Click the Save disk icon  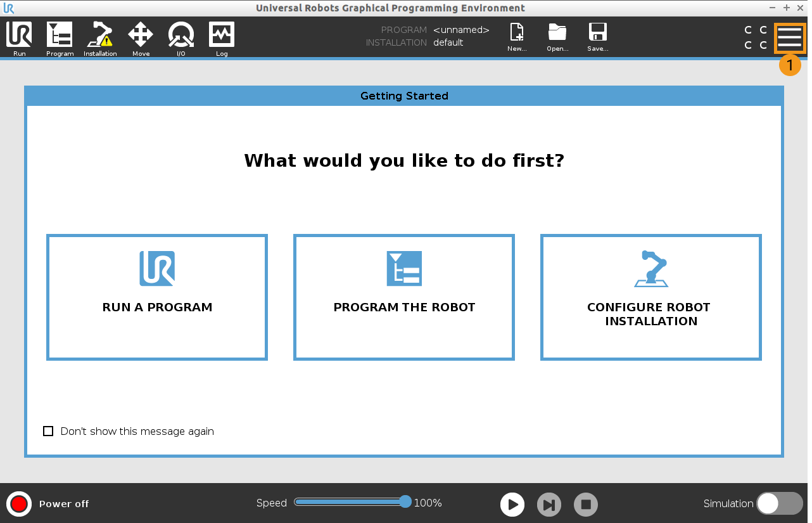coord(597,34)
